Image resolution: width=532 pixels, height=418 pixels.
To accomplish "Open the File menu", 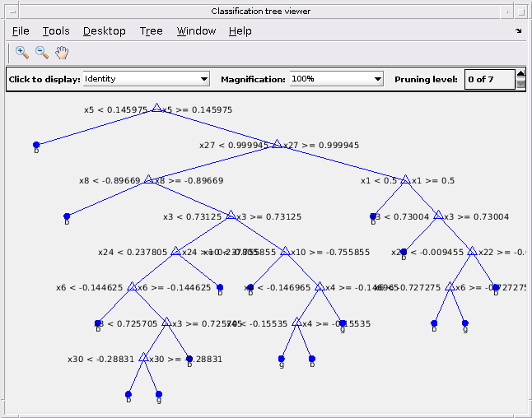I will [21, 30].
